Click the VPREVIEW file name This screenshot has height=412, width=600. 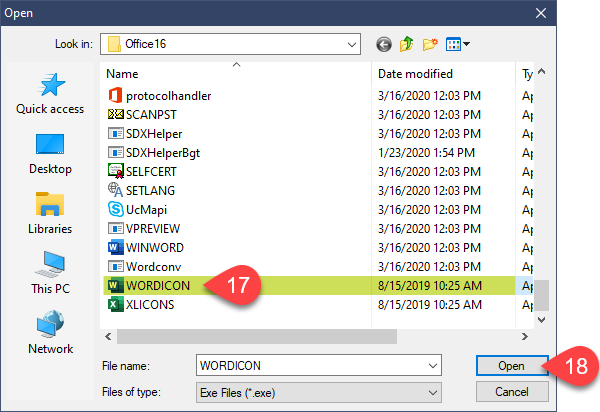click(x=153, y=228)
